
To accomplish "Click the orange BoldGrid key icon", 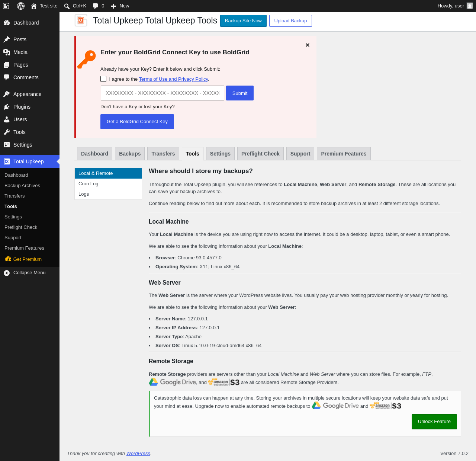I will (x=87, y=60).
